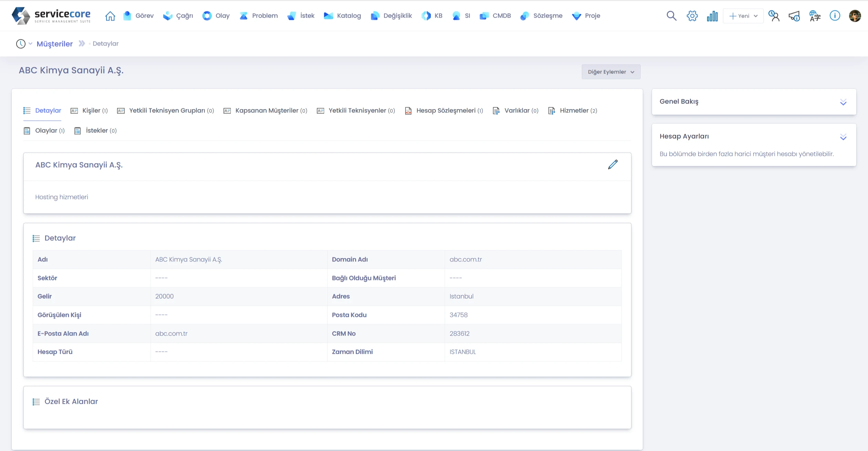Open the reports bar chart icon
Image resolution: width=868 pixels, height=451 pixels.
[x=712, y=16]
